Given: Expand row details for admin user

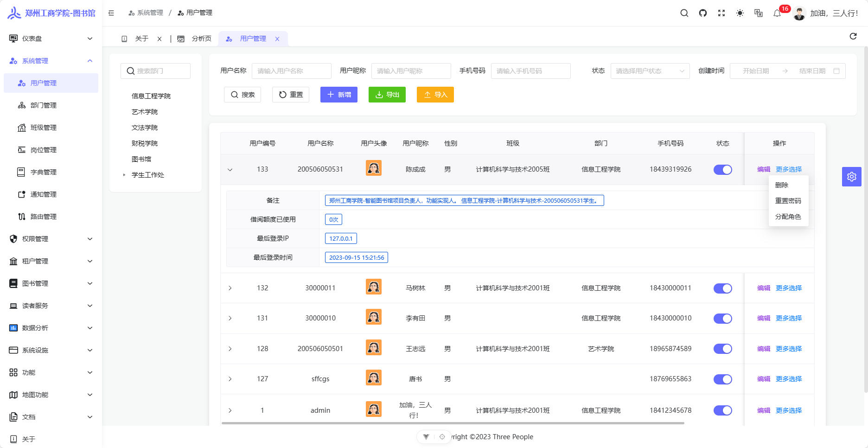Looking at the screenshot, I should pyautogui.click(x=230, y=410).
